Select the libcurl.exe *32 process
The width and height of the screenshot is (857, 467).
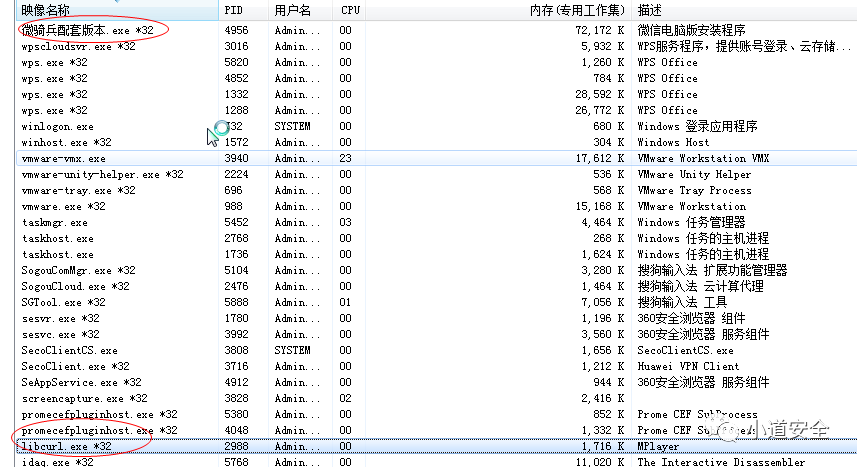437,446
